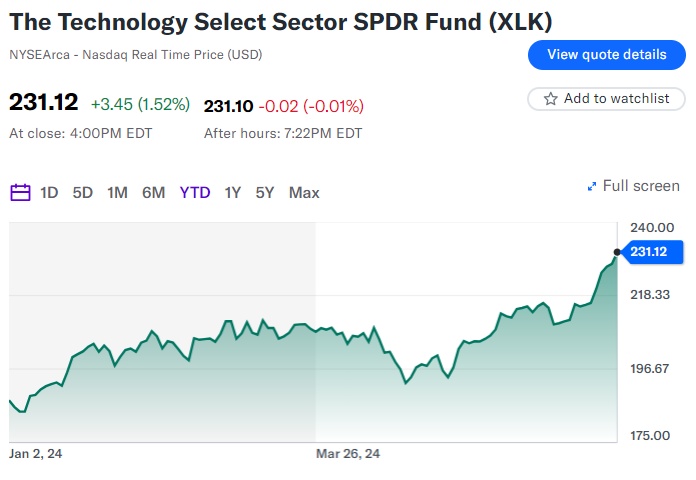
Task: Click the after hours price 231.10
Action: click(x=227, y=106)
